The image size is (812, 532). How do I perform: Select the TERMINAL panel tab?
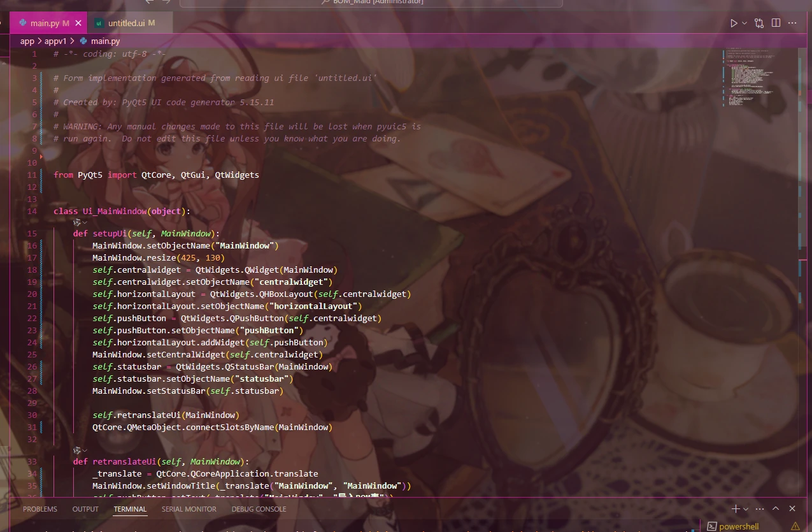coord(130,509)
